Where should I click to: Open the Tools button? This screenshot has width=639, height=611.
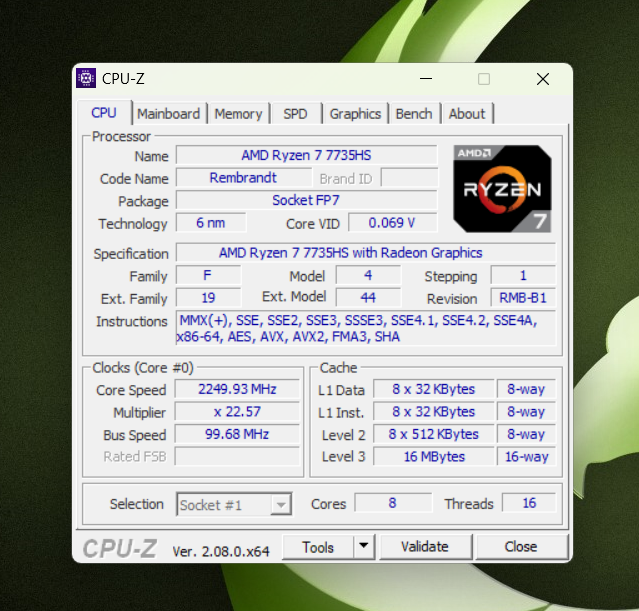(x=317, y=547)
